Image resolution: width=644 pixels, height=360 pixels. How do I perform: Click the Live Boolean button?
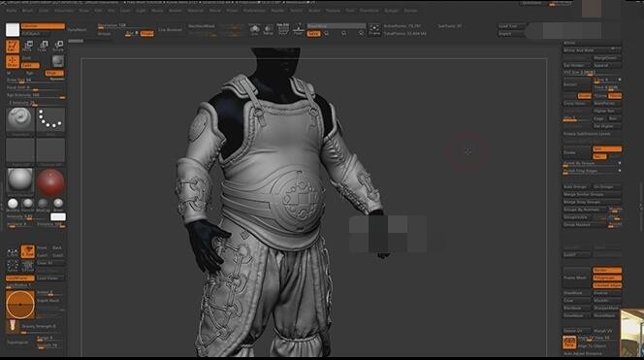pyautogui.click(x=170, y=29)
